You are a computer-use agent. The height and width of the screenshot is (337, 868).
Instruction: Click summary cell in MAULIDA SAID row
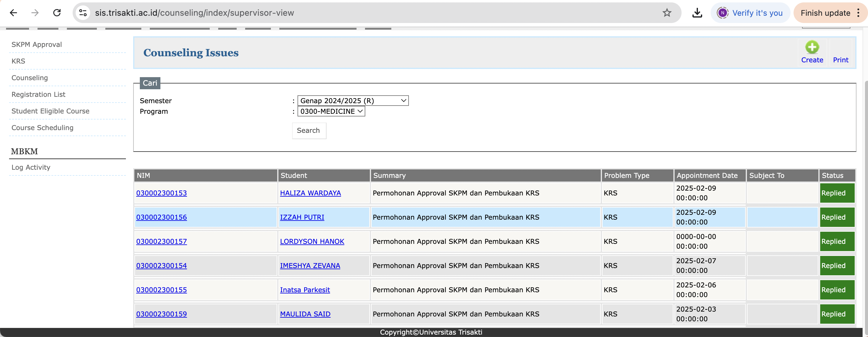pos(485,314)
